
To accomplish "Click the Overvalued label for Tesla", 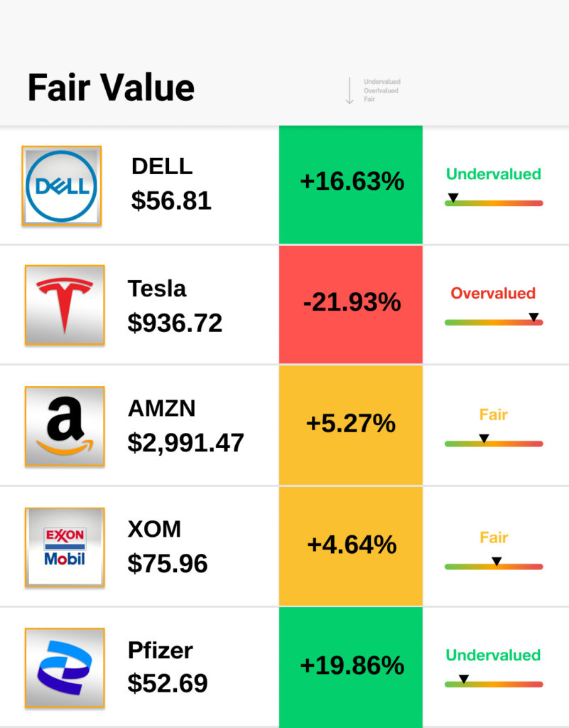I will pos(493,294).
